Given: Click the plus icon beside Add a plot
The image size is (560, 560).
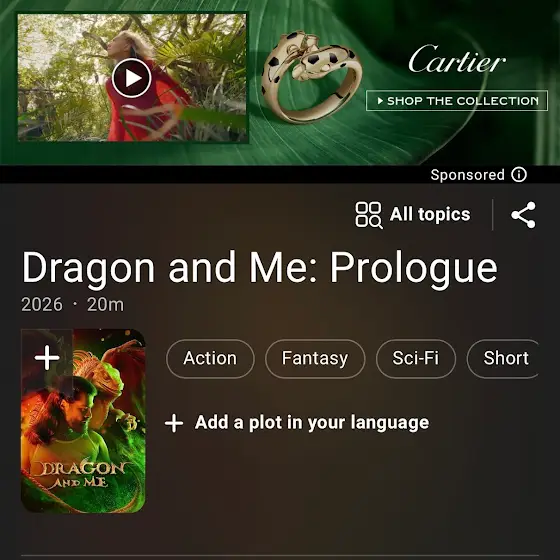Looking at the screenshot, I should point(174,423).
